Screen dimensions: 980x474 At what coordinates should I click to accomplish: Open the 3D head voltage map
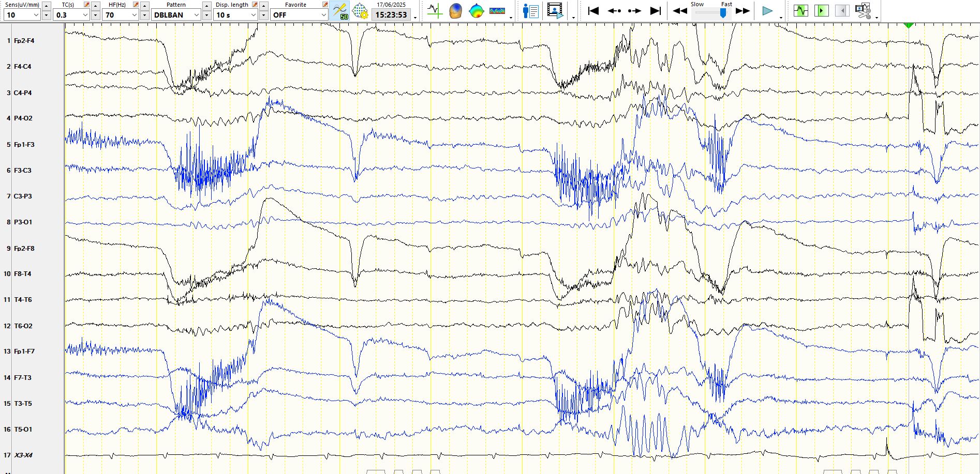coord(456,11)
